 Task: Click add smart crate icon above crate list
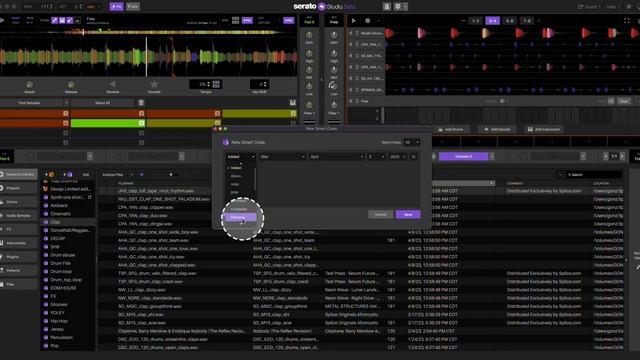[67, 174]
